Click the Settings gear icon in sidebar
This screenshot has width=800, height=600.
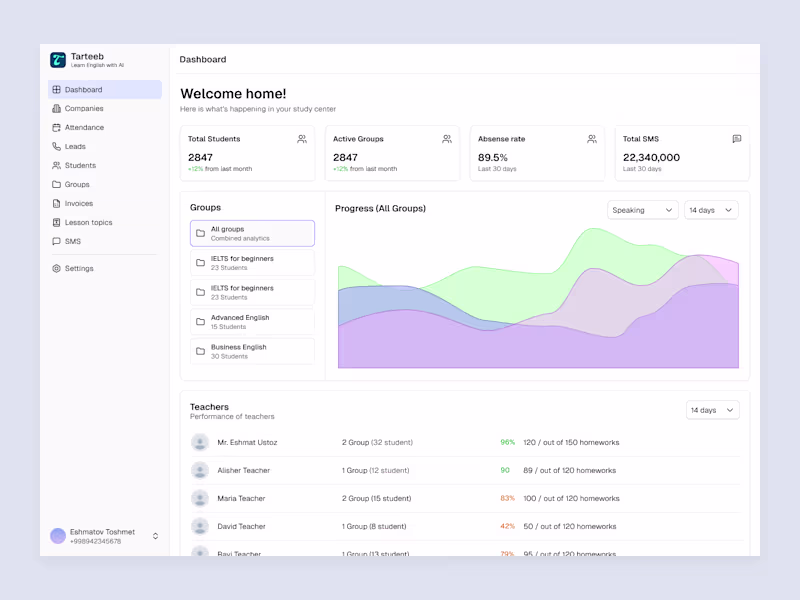click(57, 268)
